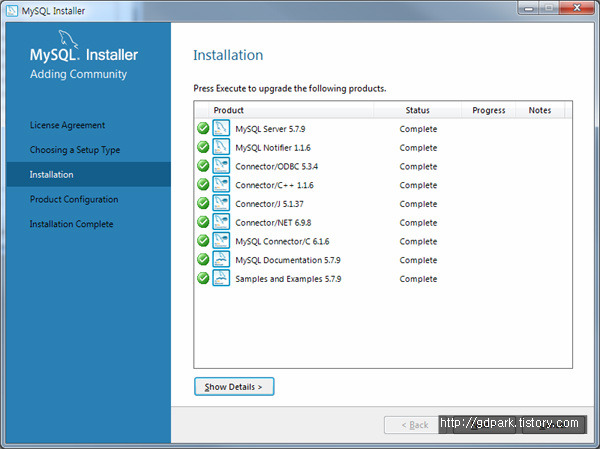
Task: Click the Connector/J 5.1.37 product icon
Action: (x=221, y=203)
